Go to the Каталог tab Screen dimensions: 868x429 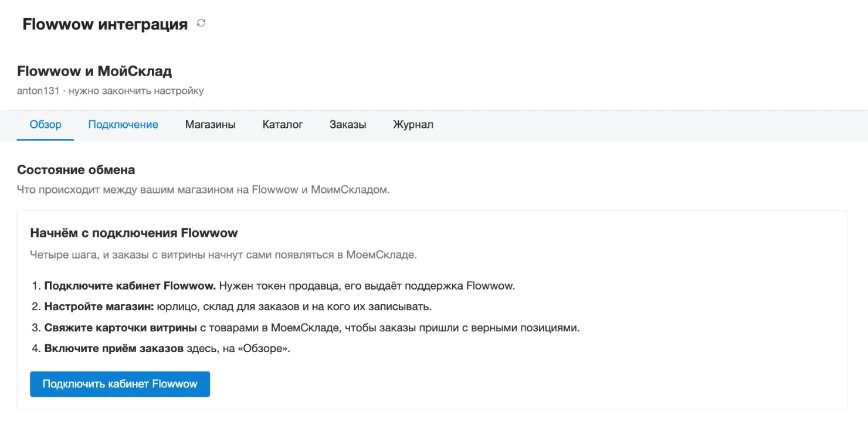tap(283, 125)
